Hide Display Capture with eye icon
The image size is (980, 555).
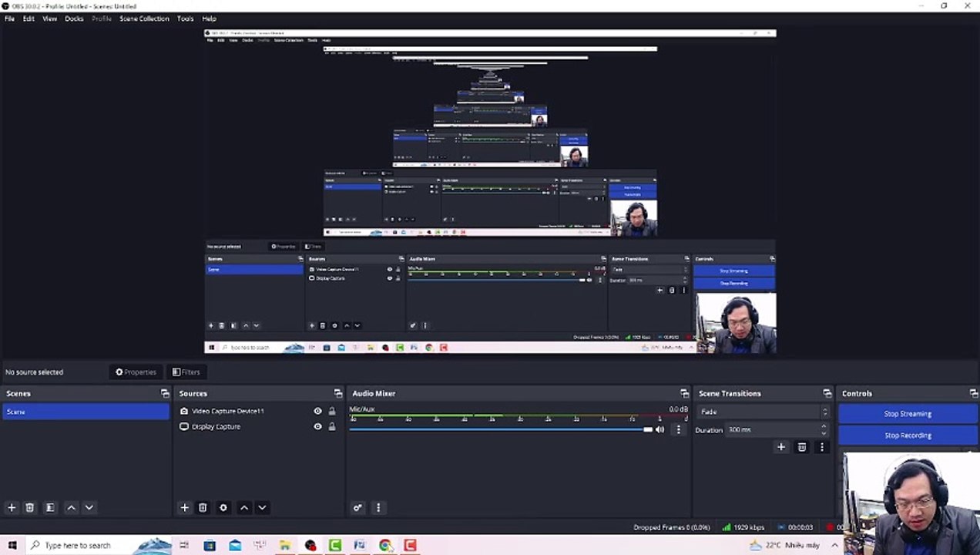pyautogui.click(x=317, y=426)
